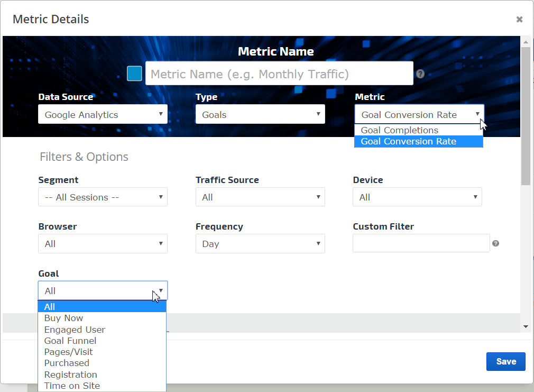Click the help icon beside Metric Name
The width and height of the screenshot is (534, 392).
[x=420, y=74]
